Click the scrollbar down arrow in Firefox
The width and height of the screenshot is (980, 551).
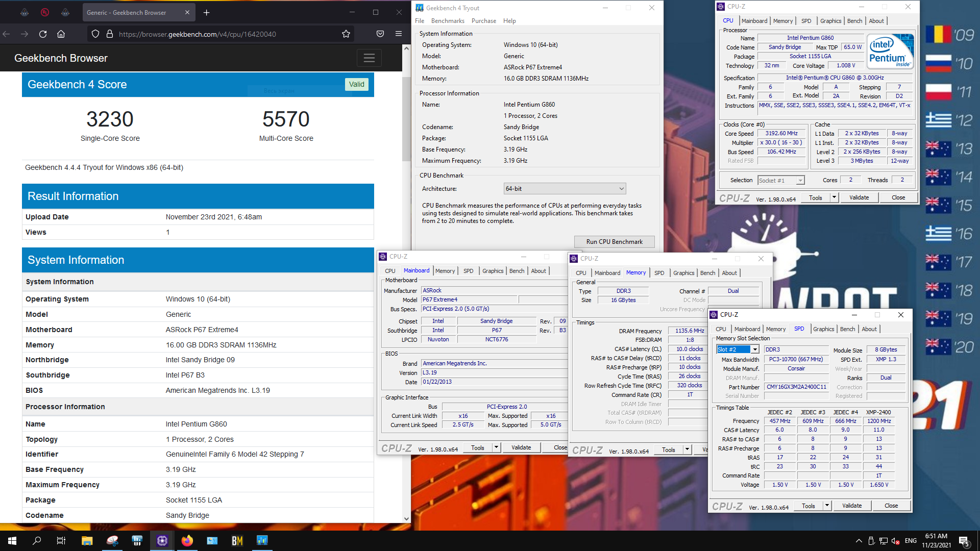[x=406, y=518]
